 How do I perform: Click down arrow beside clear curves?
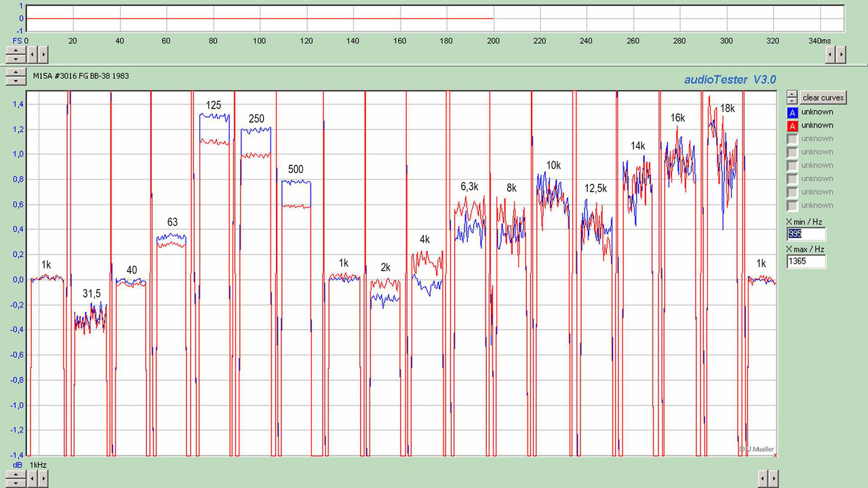point(792,100)
